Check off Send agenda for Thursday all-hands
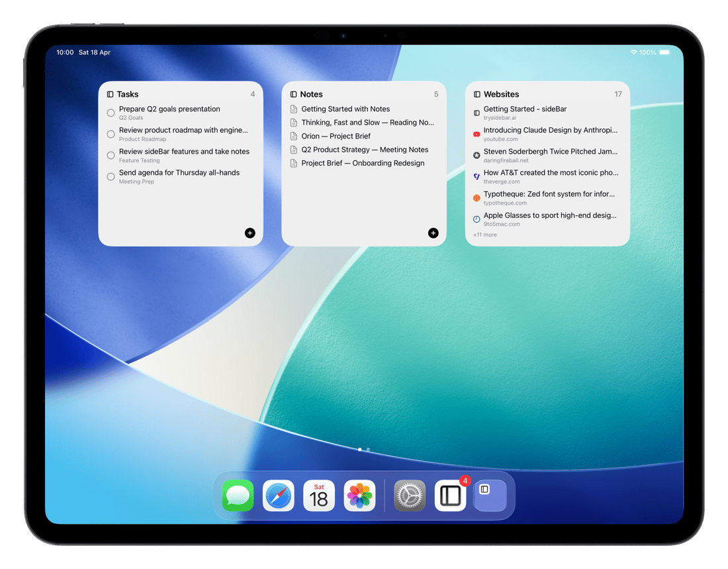728x569 pixels. coord(111,177)
